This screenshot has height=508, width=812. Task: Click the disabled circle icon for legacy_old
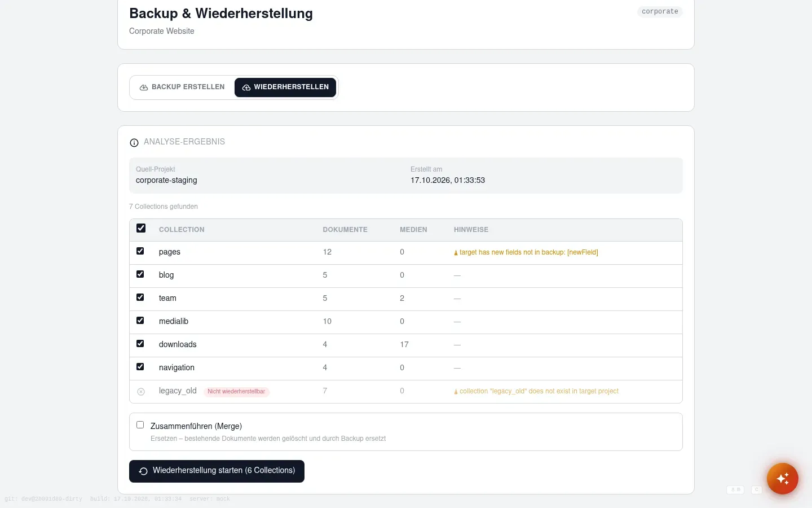(x=141, y=392)
